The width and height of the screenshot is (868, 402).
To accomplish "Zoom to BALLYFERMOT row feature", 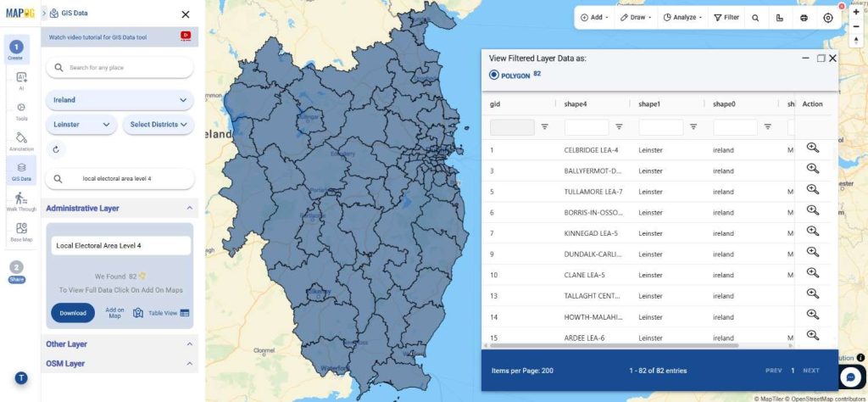I will point(812,169).
